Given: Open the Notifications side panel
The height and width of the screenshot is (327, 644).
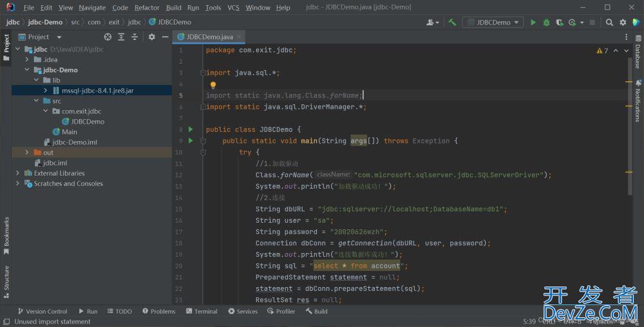Looking at the screenshot, I should [638, 101].
